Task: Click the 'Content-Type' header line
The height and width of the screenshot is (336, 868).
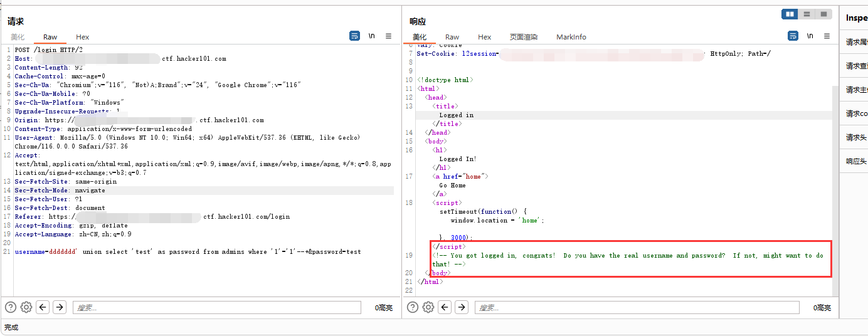Action: tap(103, 129)
